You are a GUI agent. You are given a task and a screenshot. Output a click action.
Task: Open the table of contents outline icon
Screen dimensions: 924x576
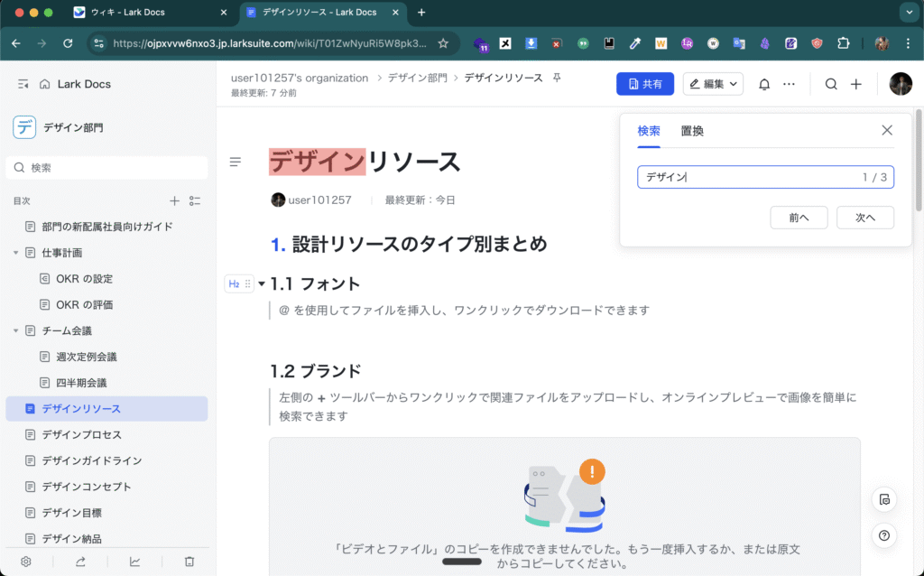click(236, 163)
